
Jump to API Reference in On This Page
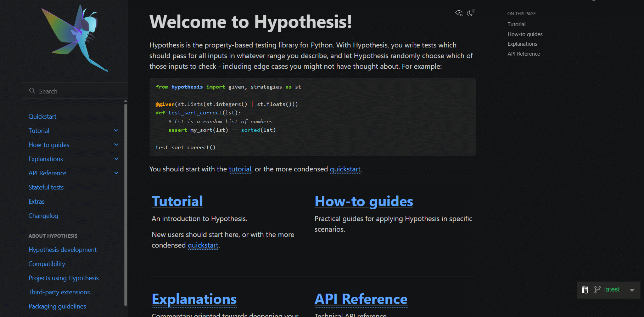[x=523, y=54]
